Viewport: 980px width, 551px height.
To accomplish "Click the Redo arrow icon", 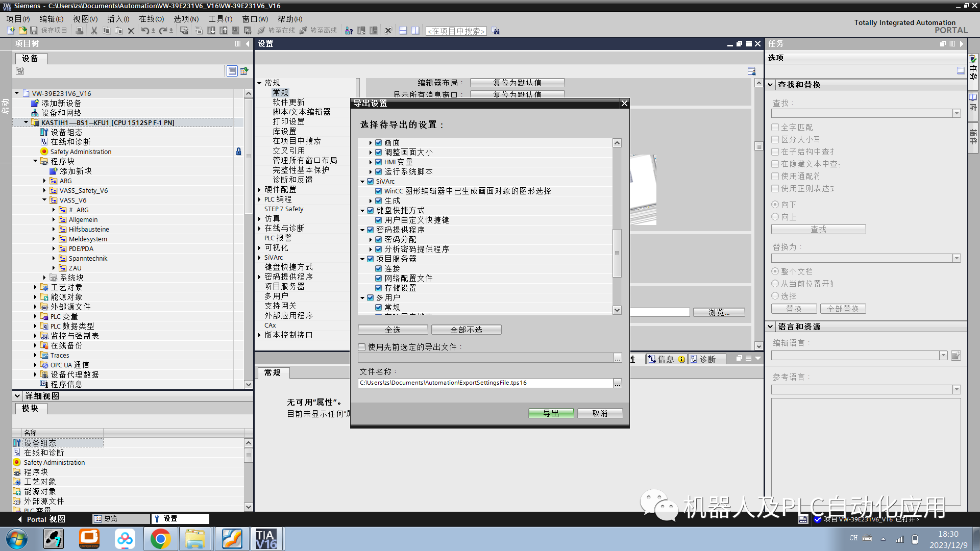I will [163, 31].
